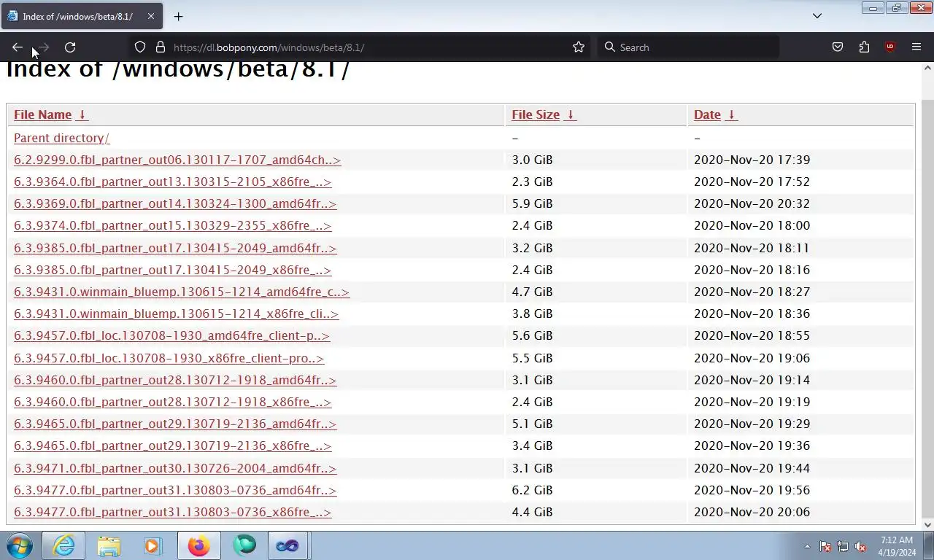Open the Windows Start button
This screenshot has width=934, height=560.
tap(20, 545)
